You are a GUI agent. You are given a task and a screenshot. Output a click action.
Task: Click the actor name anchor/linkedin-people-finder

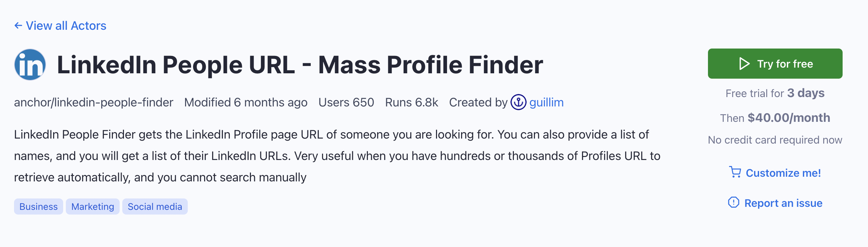coord(93,102)
